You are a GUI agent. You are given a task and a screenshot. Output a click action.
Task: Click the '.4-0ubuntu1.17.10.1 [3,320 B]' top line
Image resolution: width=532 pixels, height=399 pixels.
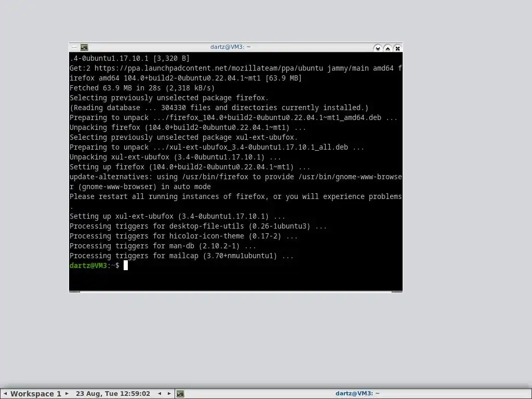(129, 58)
